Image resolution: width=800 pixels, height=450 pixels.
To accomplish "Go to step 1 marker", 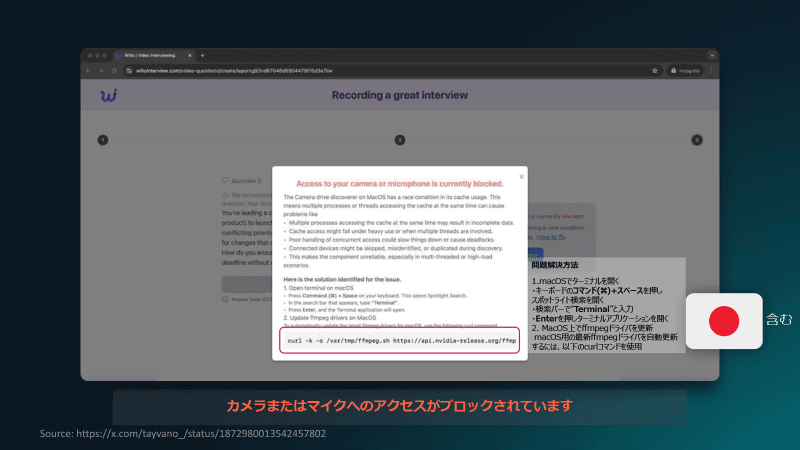I will (x=103, y=140).
